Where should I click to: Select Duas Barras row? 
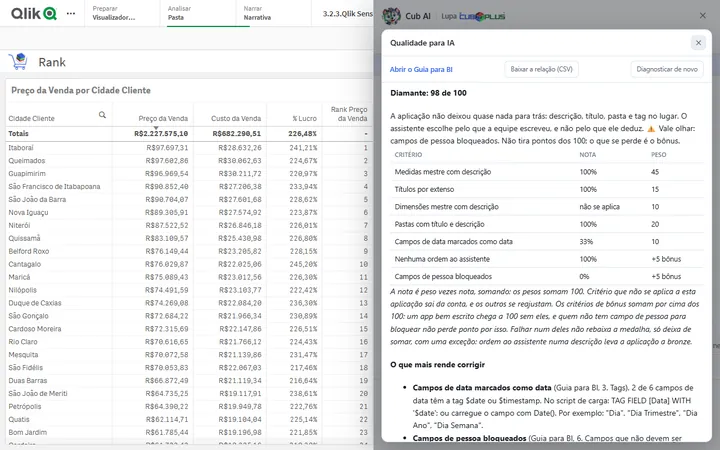pyautogui.click(x=28, y=381)
